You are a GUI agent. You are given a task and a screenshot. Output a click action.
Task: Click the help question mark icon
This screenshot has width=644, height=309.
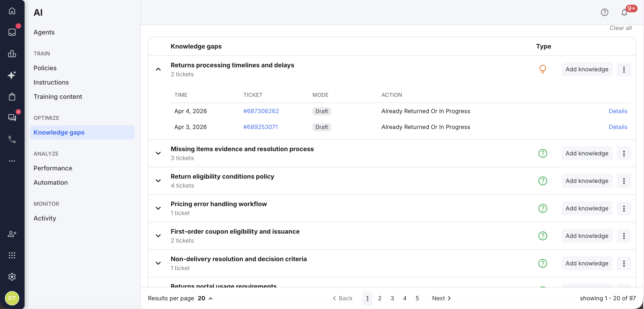(x=604, y=12)
